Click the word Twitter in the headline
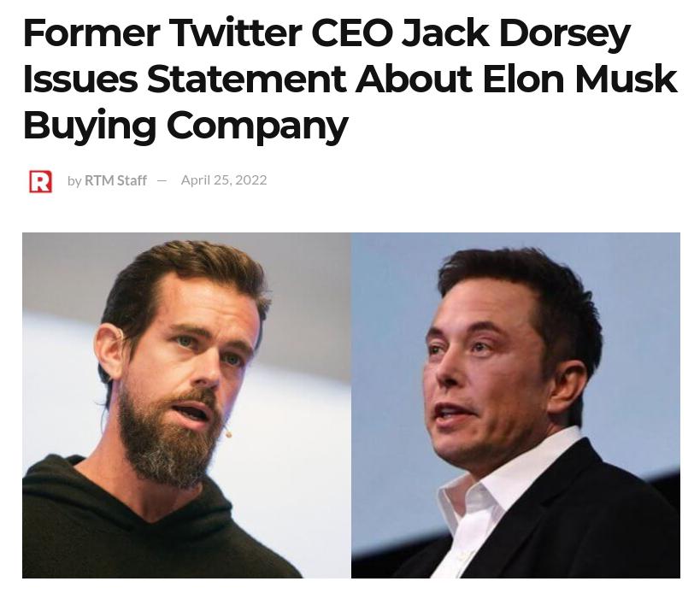700x599 pixels. (236, 32)
